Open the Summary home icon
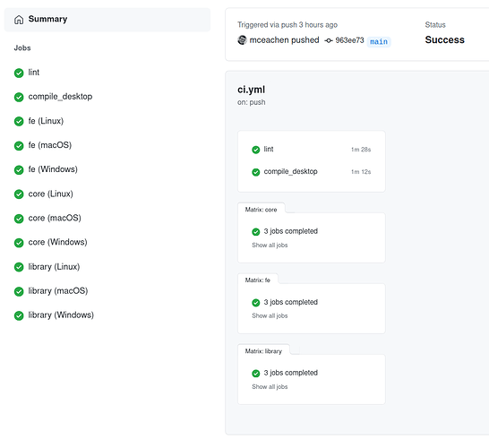 19,20
